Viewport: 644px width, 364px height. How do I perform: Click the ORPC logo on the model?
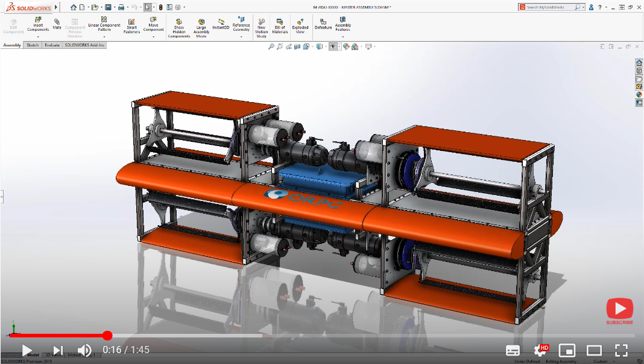coord(303,198)
